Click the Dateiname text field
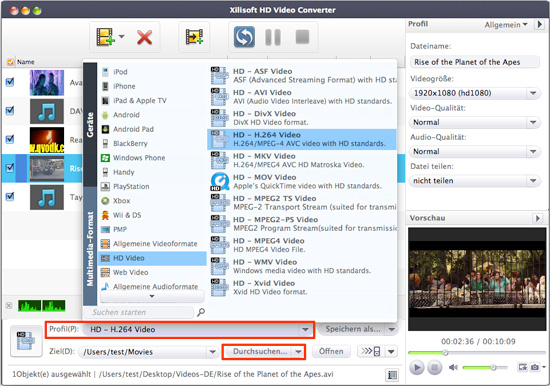The image size is (550, 386). pyautogui.click(x=475, y=62)
